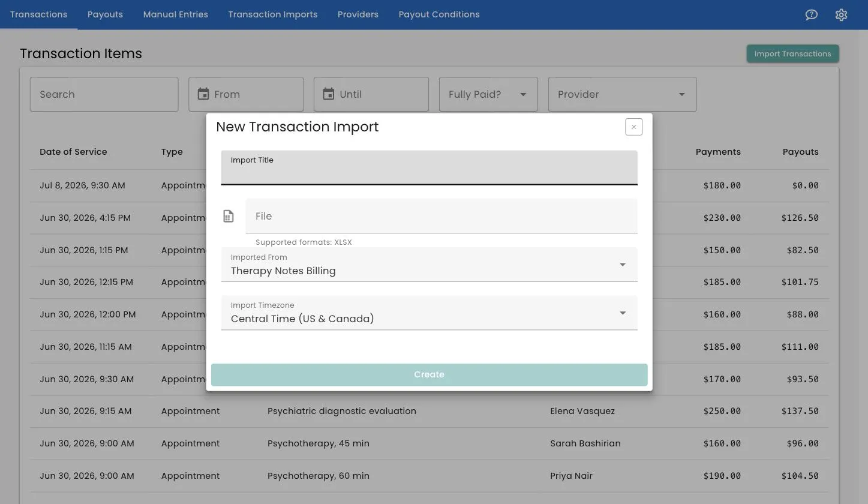Click Psychotherapy, 60 min cell

click(x=319, y=476)
